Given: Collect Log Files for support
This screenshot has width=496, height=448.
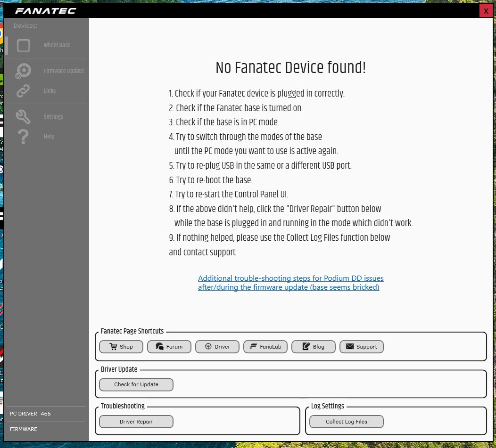Looking at the screenshot, I should pyautogui.click(x=347, y=422).
